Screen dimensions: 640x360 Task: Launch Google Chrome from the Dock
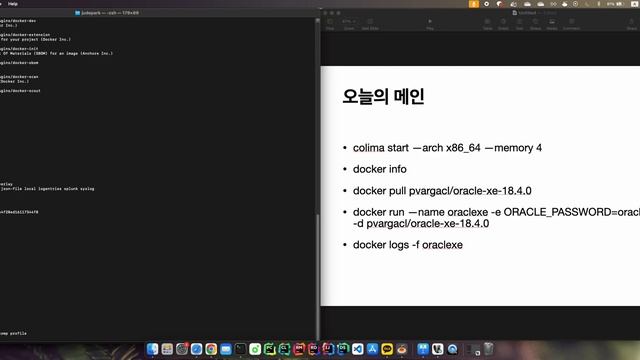click(x=211, y=349)
